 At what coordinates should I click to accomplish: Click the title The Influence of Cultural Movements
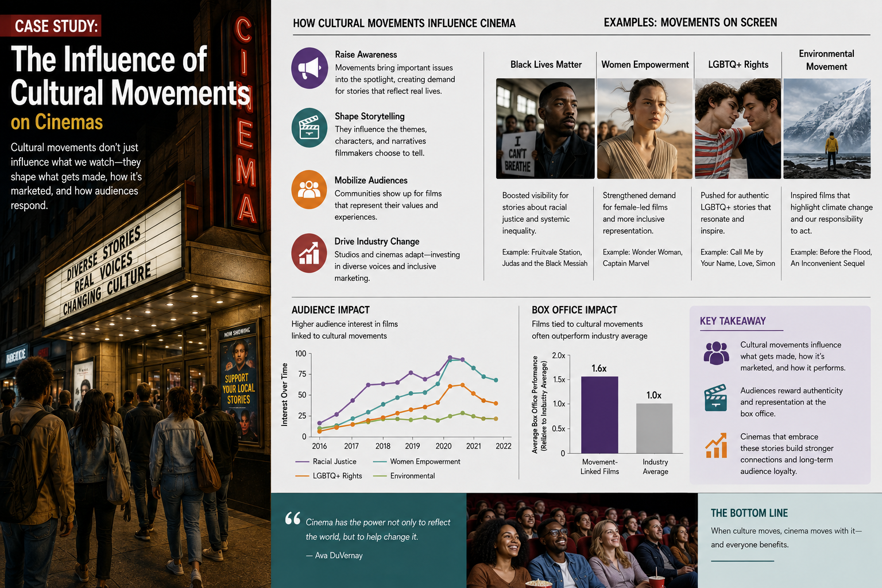coord(131,76)
